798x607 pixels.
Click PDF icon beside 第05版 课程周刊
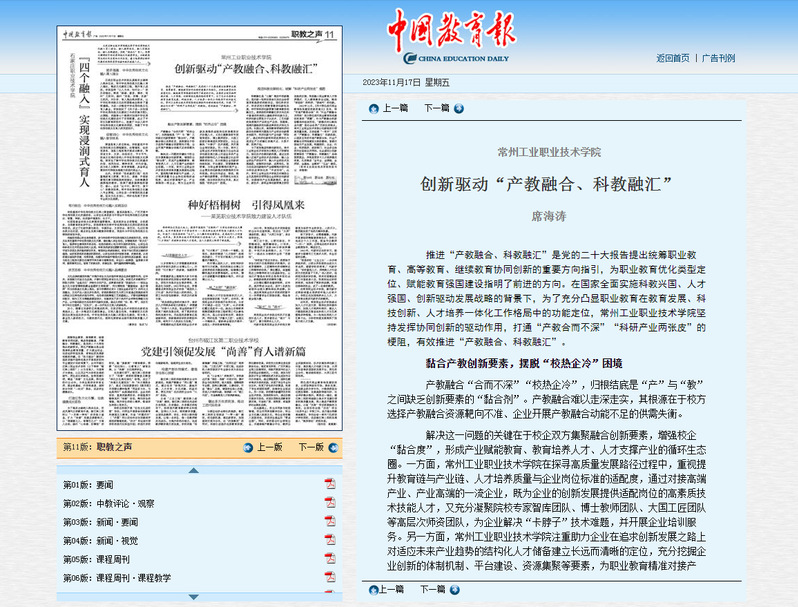pyautogui.click(x=329, y=559)
